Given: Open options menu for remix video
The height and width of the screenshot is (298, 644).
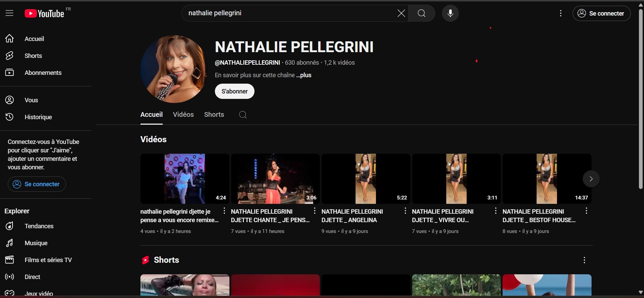Looking at the screenshot, I should tap(224, 211).
